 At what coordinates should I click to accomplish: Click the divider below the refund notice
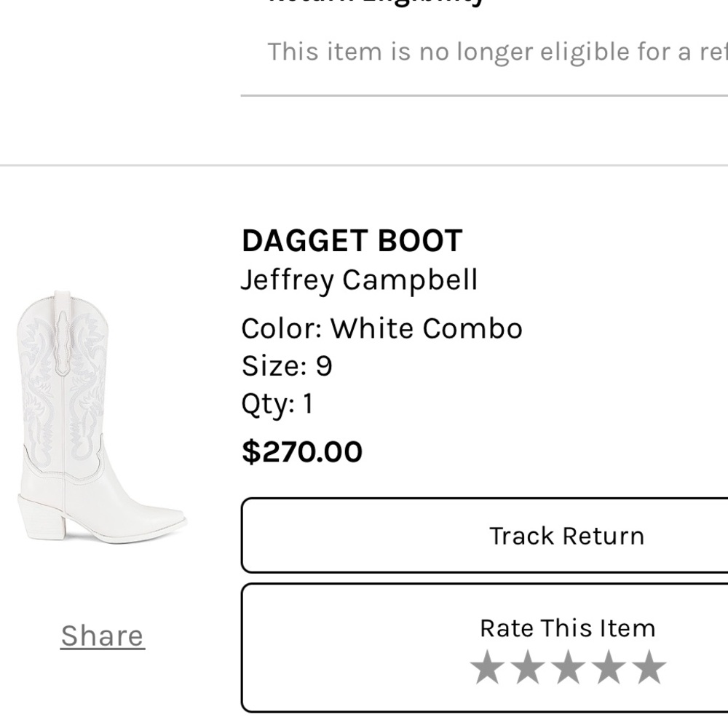tap(484, 93)
